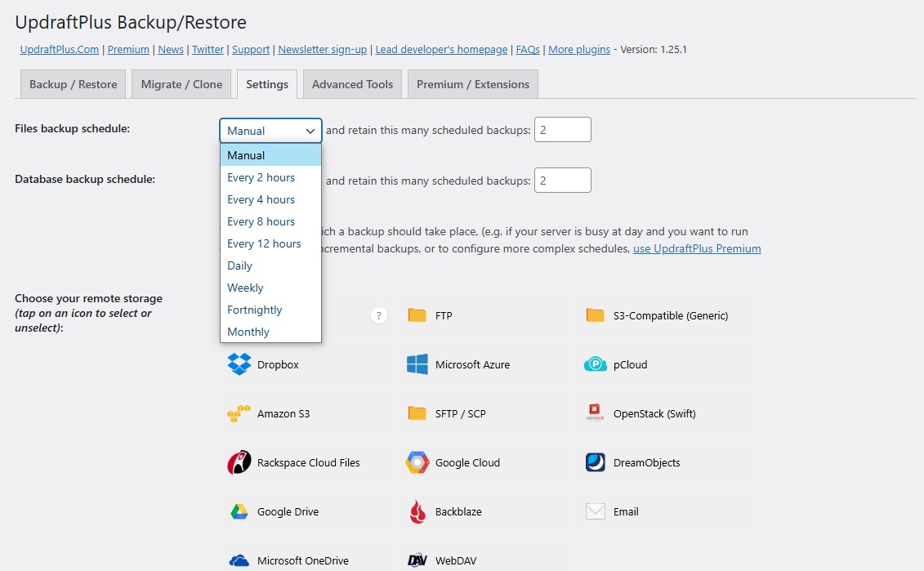Choose the Fortnightly schedule option

point(270,310)
